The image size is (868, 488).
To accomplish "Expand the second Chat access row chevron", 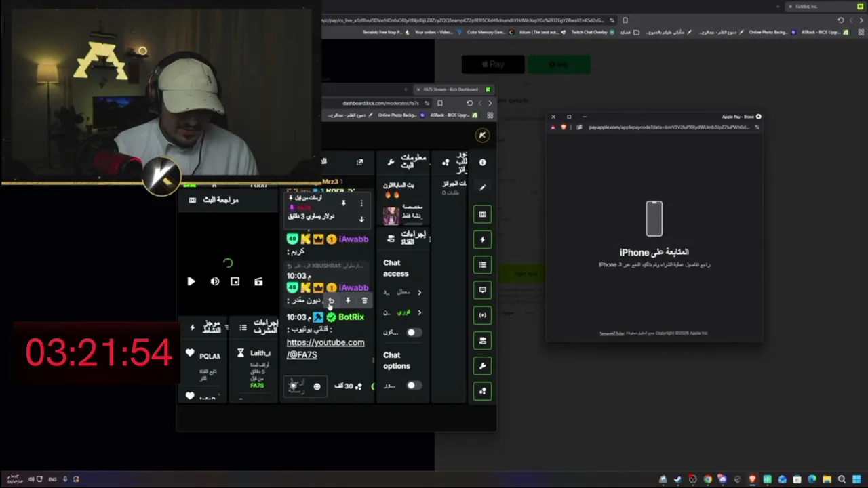I will [419, 313].
